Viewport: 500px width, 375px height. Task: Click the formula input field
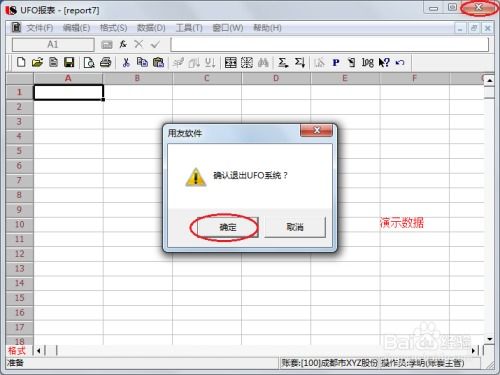[330, 45]
